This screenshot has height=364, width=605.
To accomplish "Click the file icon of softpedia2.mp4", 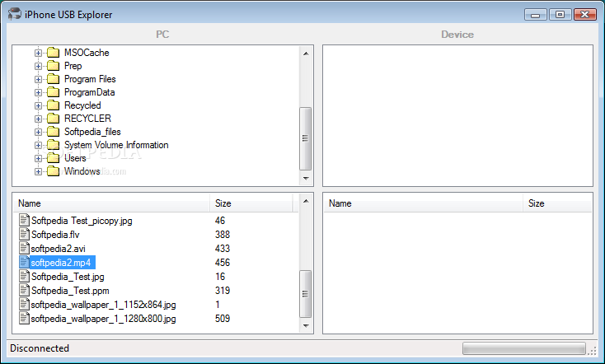I will pyautogui.click(x=24, y=262).
